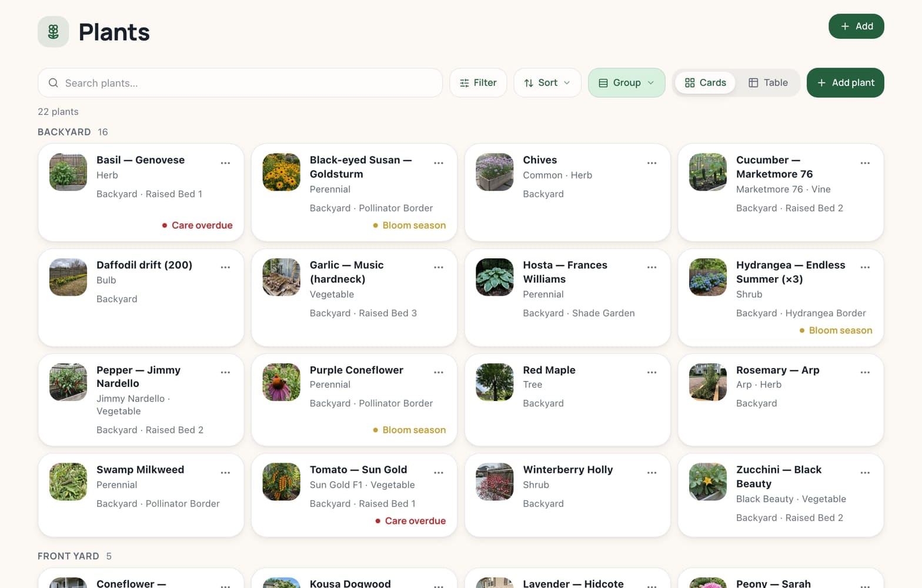Viewport: 922px width, 588px height.
Task: Focus the Search plants field
Action: [x=240, y=83]
